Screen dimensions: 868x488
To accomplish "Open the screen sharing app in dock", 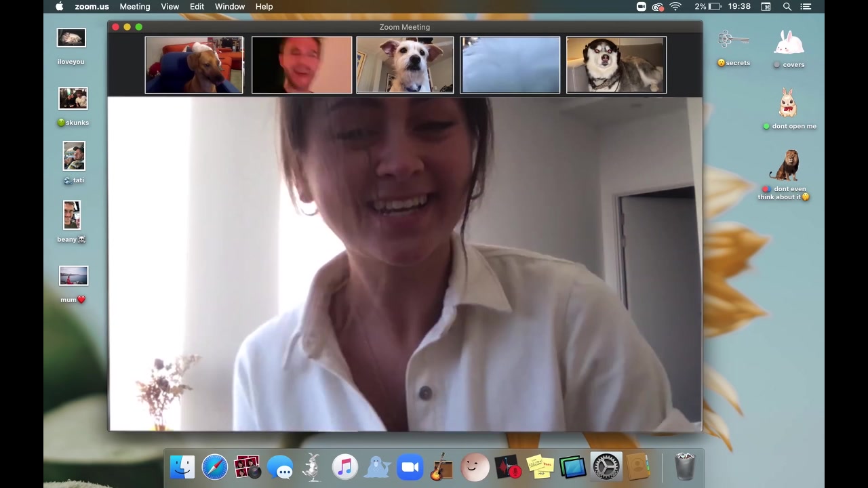I will coord(573,467).
